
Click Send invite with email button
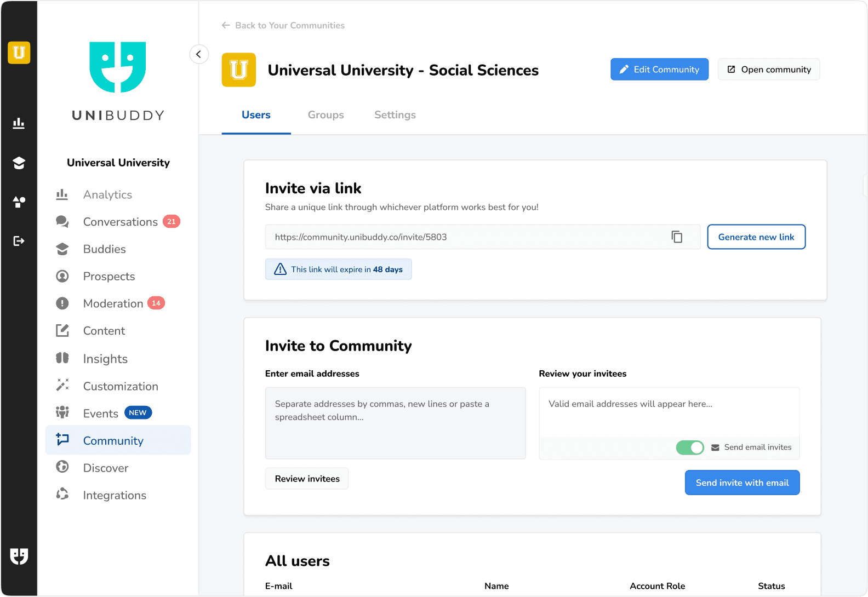tap(742, 483)
